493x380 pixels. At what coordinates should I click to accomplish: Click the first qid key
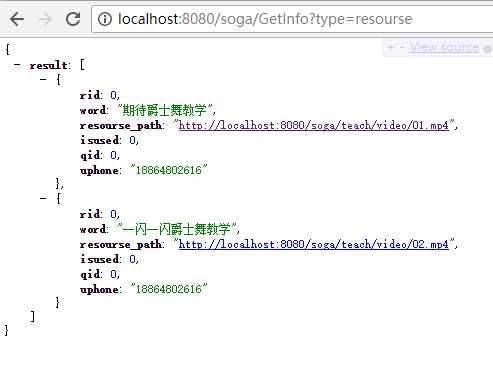point(90,155)
